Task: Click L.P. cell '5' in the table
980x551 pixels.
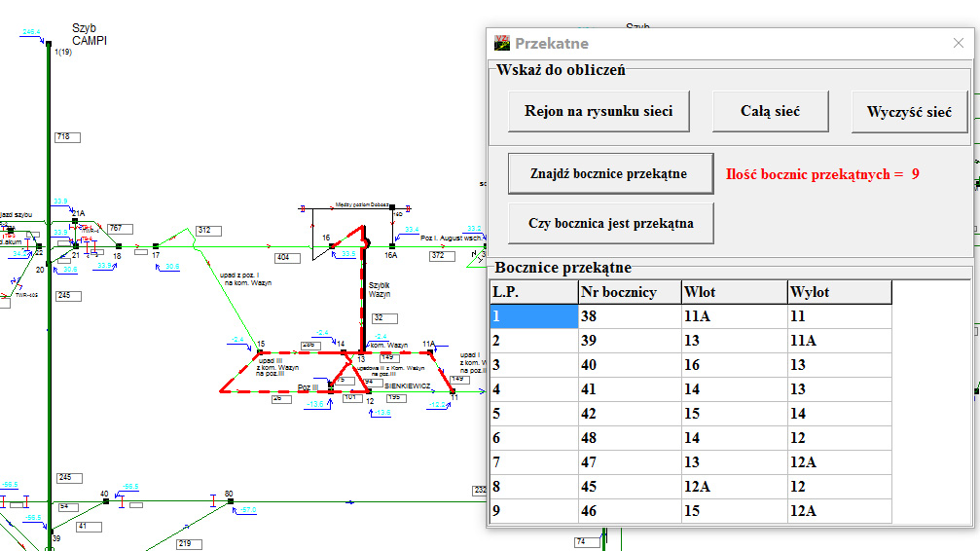Action: pos(533,414)
